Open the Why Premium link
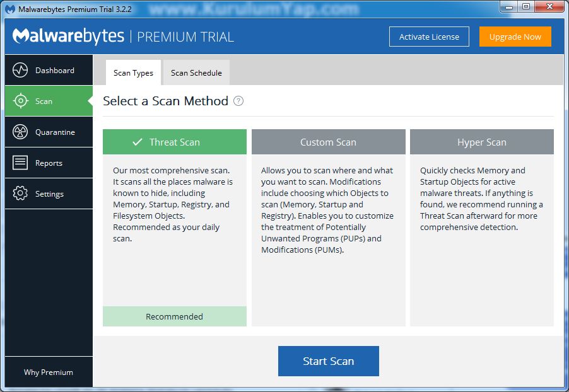569x392 pixels. pyautogui.click(x=49, y=372)
